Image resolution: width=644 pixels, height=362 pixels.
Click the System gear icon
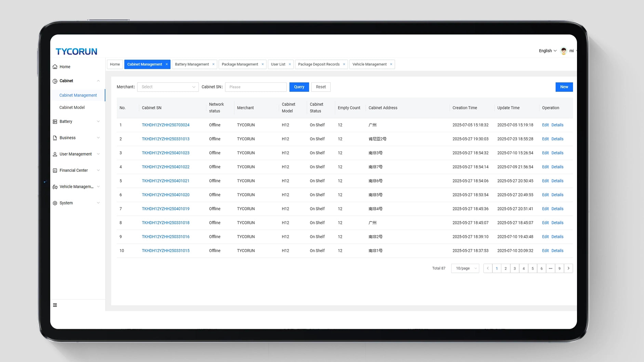click(55, 203)
